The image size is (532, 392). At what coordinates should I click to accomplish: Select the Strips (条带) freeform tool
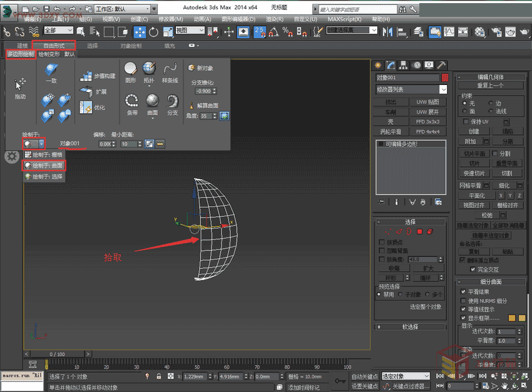(x=131, y=101)
